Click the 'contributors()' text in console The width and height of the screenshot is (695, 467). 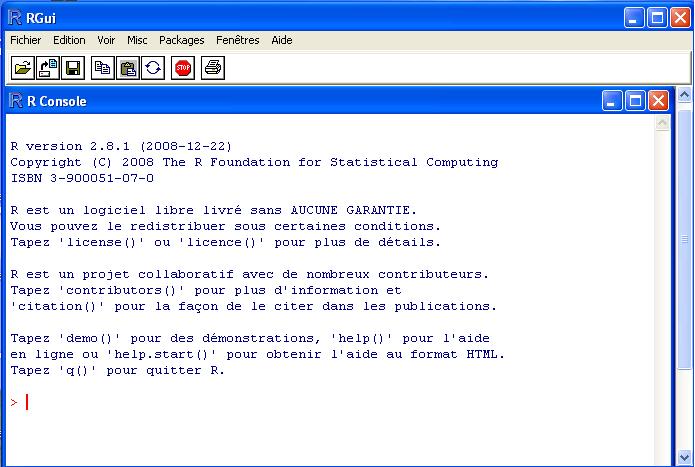121,290
